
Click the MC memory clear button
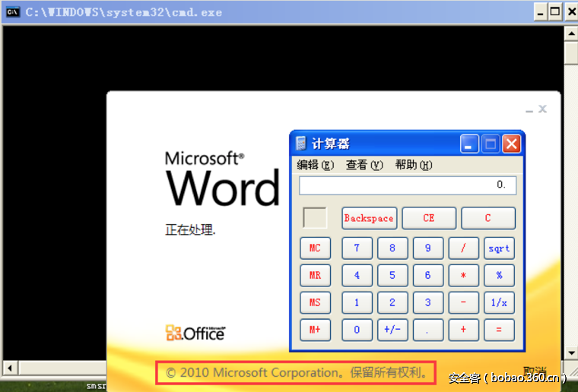coord(315,248)
